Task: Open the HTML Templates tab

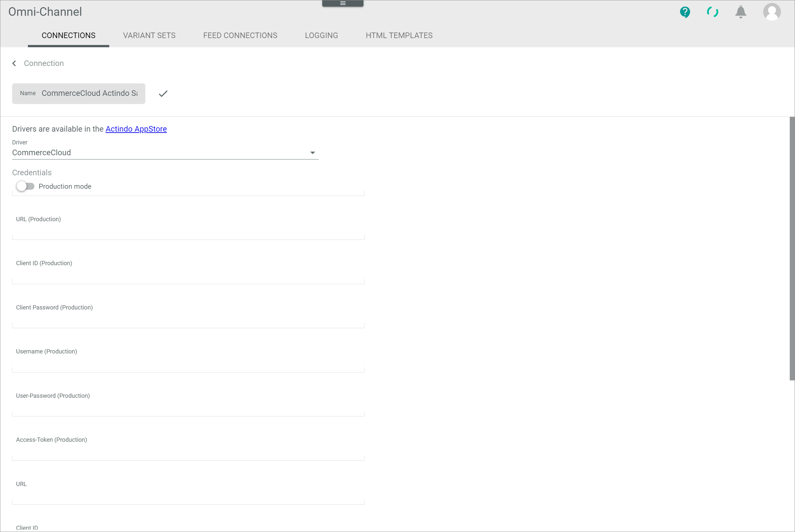Action: coord(399,35)
